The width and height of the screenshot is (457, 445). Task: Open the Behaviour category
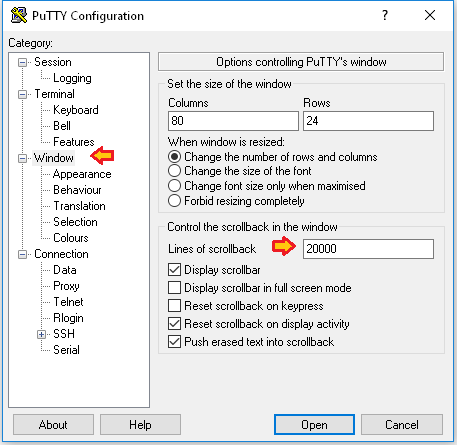tap(77, 190)
